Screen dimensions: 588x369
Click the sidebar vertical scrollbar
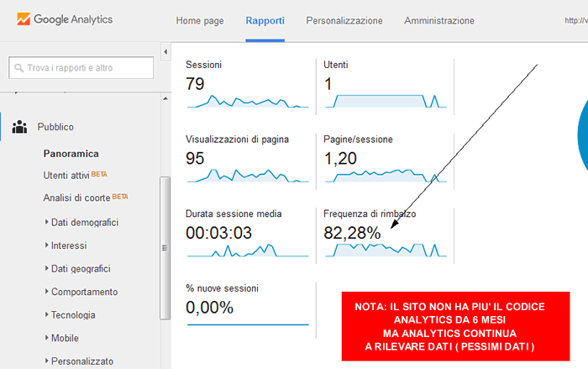[165, 247]
